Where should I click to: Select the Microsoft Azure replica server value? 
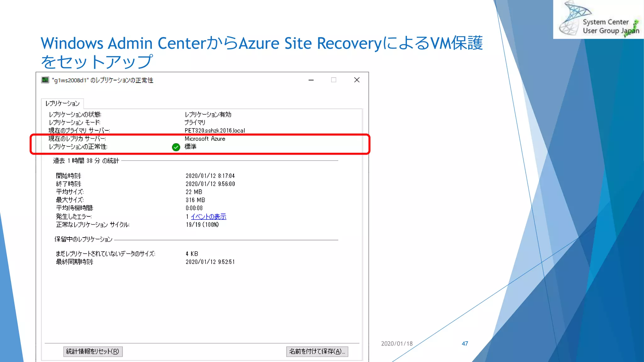[205, 139]
